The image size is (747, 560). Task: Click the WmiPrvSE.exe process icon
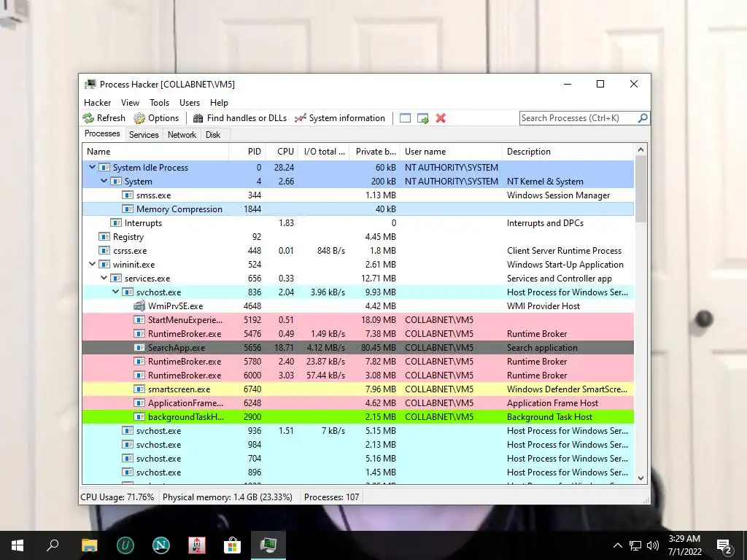click(139, 306)
